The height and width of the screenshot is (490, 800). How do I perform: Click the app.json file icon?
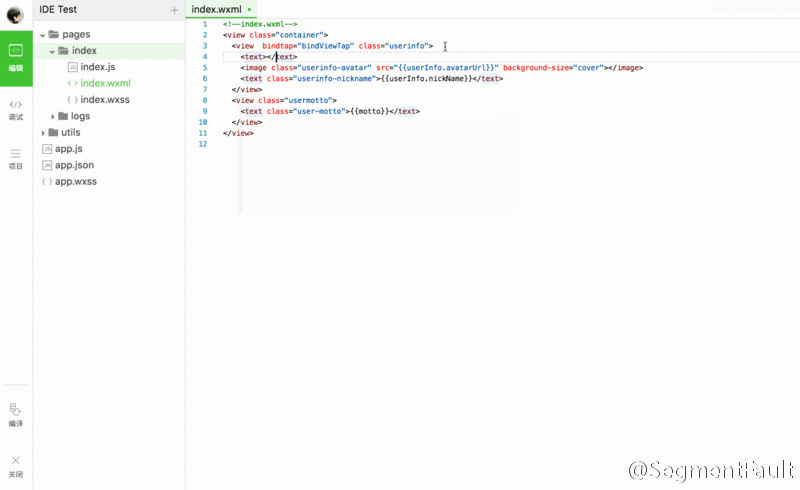[x=47, y=165]
